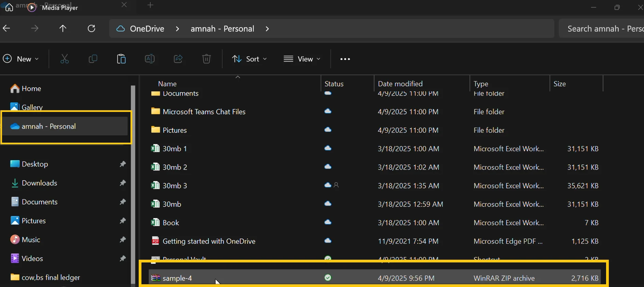
Task: Click the Share icon in the toolbar
Action: click(178, 59)
